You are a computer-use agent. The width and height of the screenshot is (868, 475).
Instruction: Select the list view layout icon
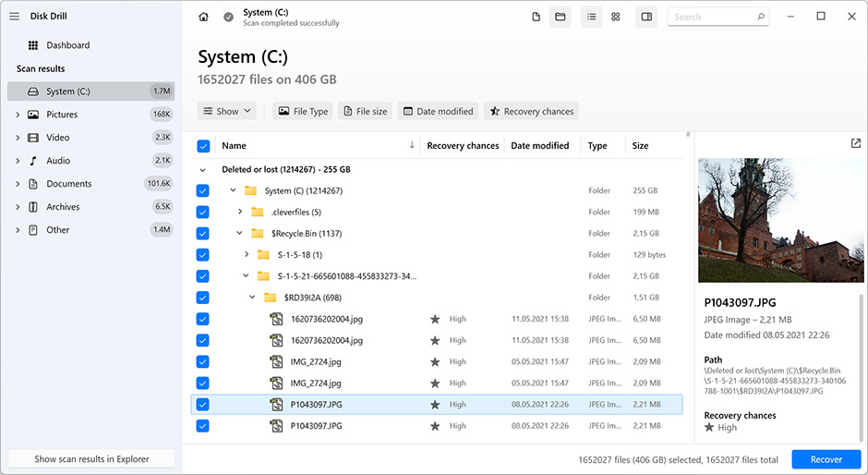pos(592,17)
